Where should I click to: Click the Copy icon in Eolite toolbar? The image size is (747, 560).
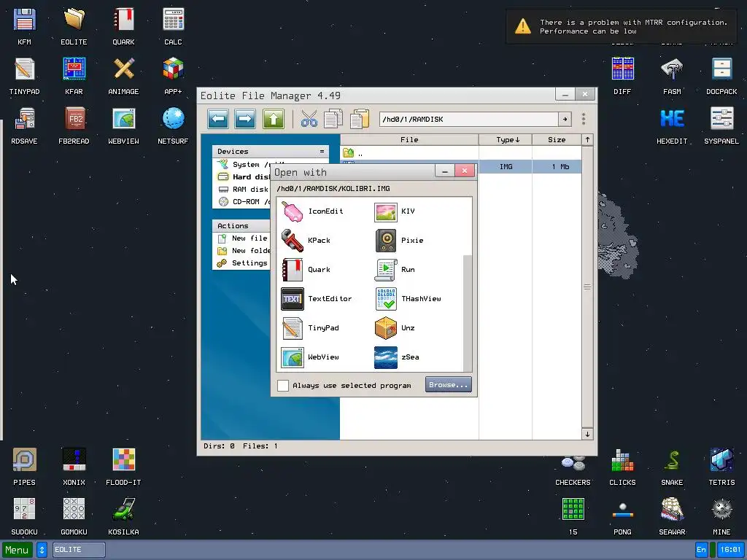pyautogui.click(x=333, y=119)
